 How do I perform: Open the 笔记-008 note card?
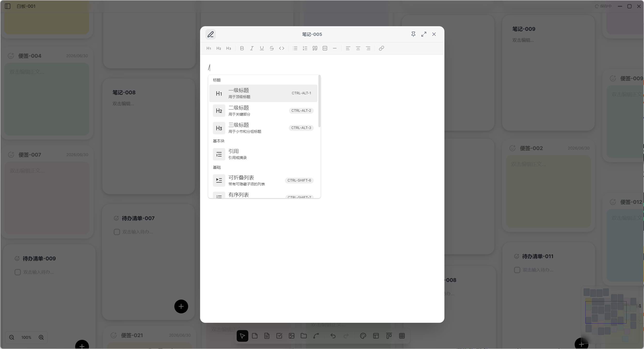click(148, 136)
